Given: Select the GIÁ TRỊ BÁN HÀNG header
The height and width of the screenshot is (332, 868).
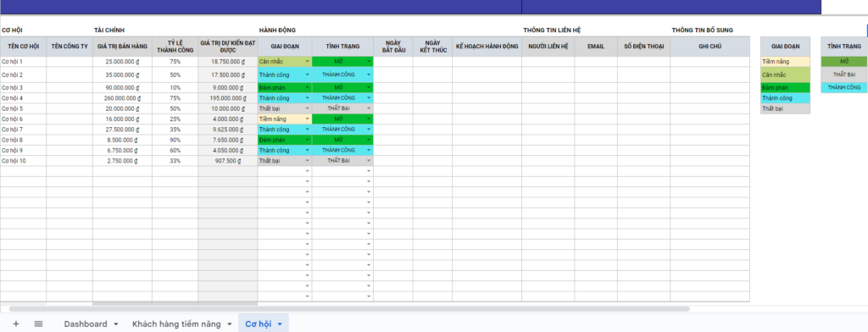Looking at the screenshot, I should tap(122, 47).
